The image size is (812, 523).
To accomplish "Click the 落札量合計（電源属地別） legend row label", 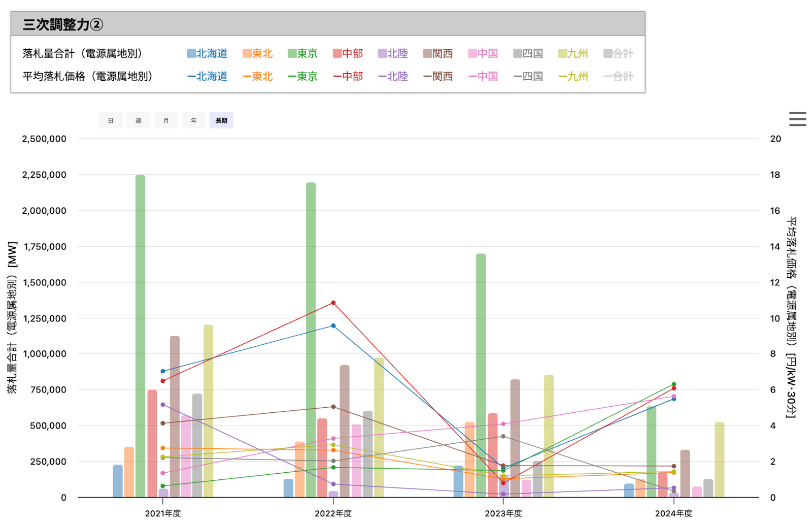I will pos(83,53).
